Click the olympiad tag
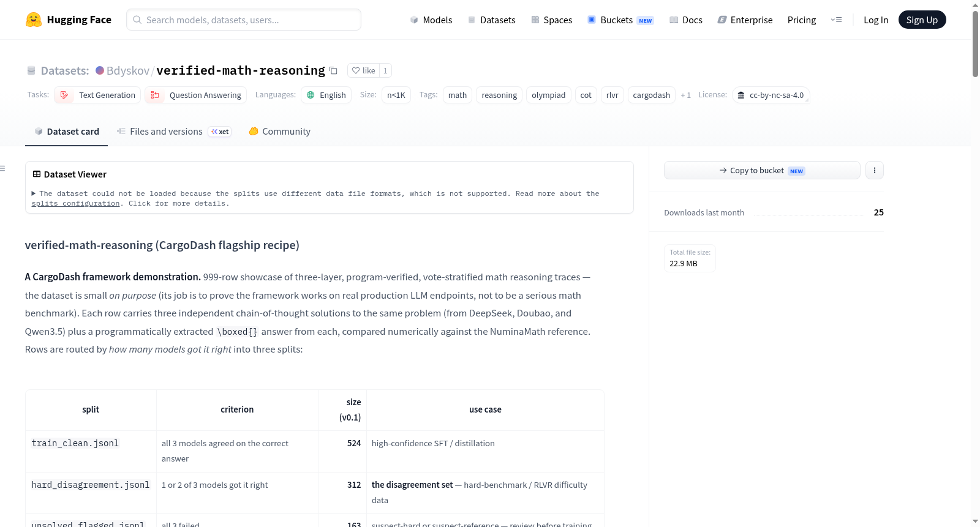Viewport: 980px width, 527px height. point(549,95)
